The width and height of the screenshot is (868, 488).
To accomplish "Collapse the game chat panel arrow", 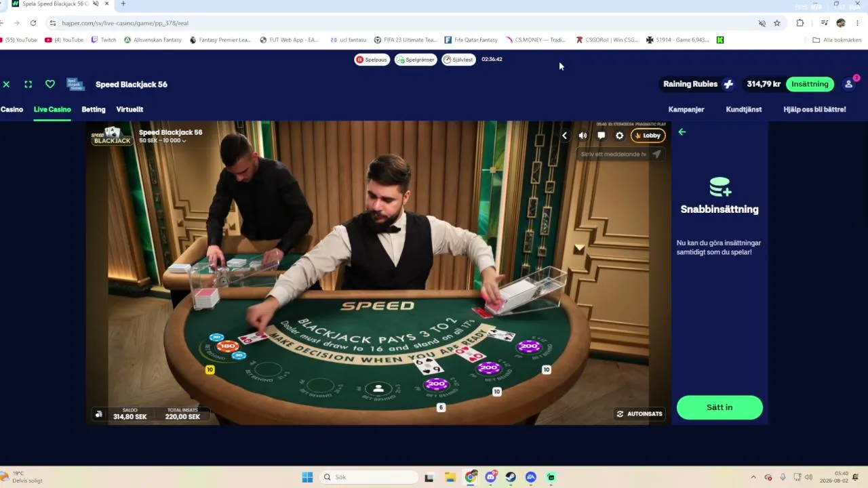I will (564, 136).
